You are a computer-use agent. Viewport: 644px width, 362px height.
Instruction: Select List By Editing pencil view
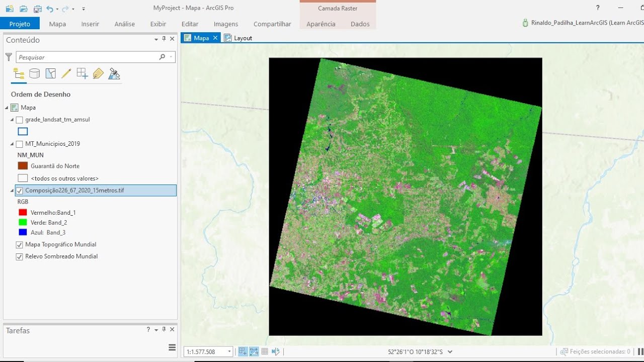(66, 74)
